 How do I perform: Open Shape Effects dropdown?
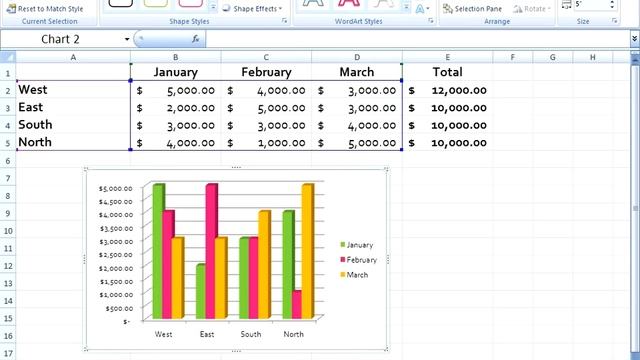253,9
